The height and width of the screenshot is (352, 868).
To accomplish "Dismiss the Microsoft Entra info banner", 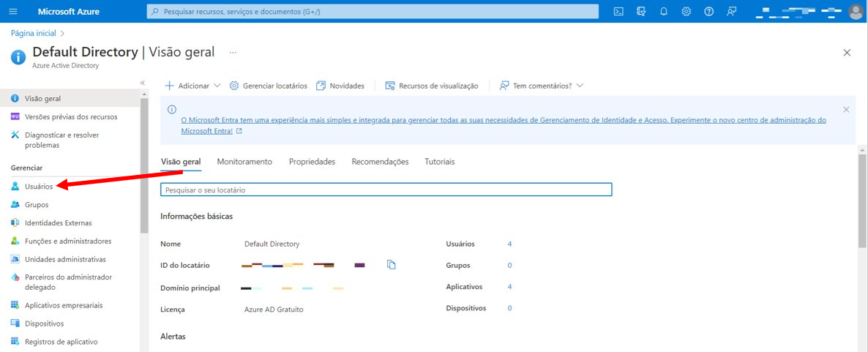I will tap(846, 110).
